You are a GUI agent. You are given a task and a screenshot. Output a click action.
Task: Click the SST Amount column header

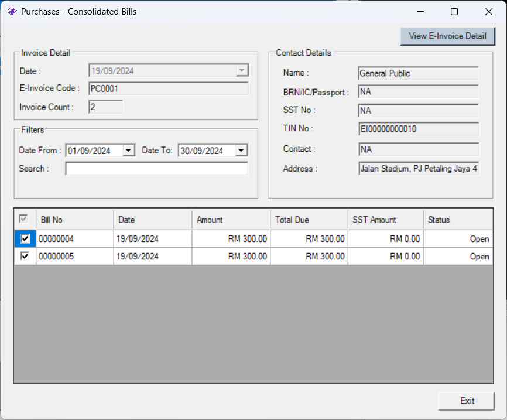pyautogui.click(x=385, y=220)
